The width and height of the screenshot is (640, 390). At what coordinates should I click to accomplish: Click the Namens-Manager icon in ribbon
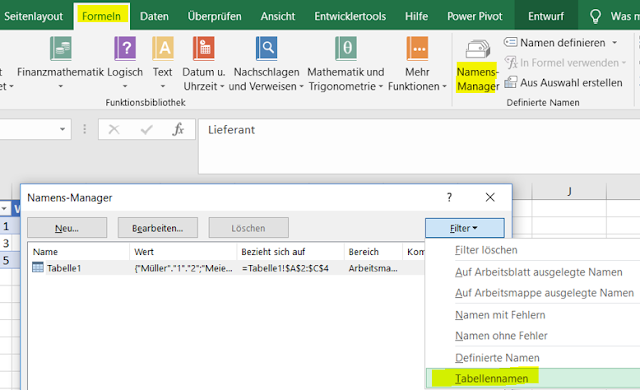478,49
